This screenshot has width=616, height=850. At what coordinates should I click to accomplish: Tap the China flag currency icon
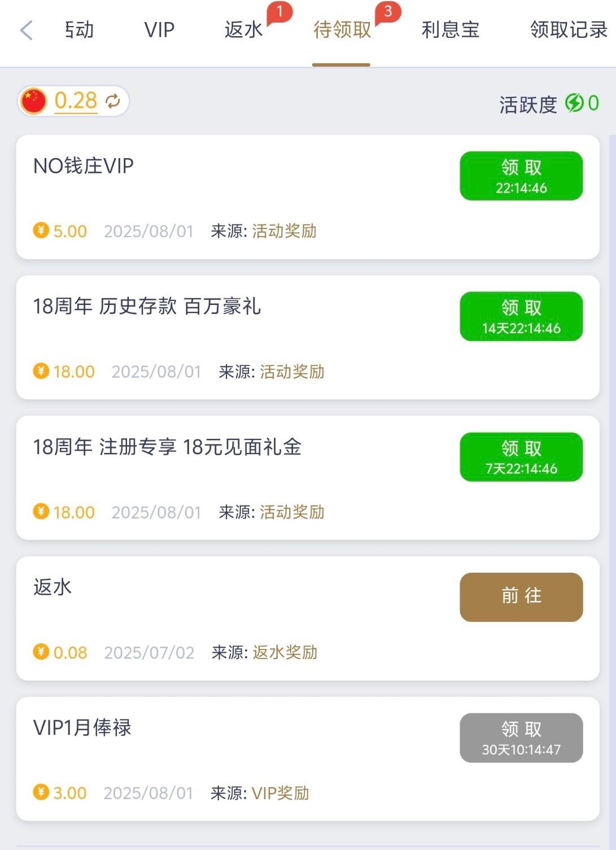(x=33, y=102)
